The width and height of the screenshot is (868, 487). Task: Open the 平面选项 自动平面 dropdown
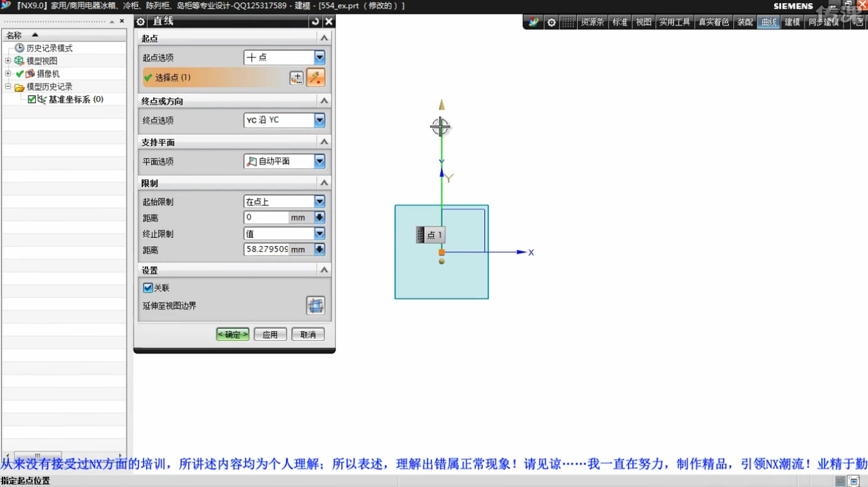pyautogui.click(x=319, y=161)
